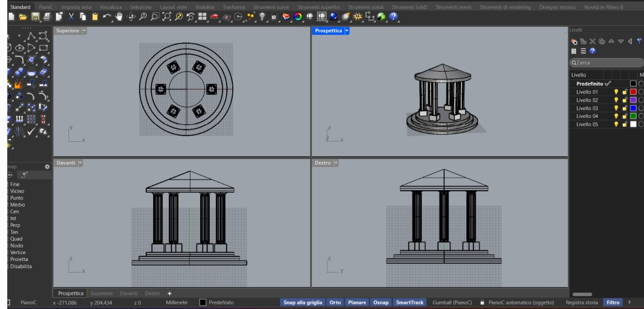
Task: Select the Davanti tab at bottom
Action: click(128, 294)
